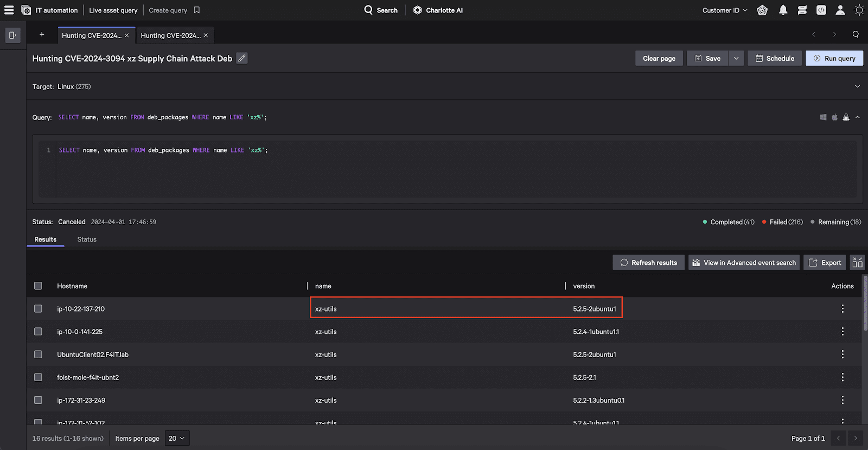Click the results table vertical scrollbar
Viewport: 868px width, 450px height.
[x=865, y=303]
